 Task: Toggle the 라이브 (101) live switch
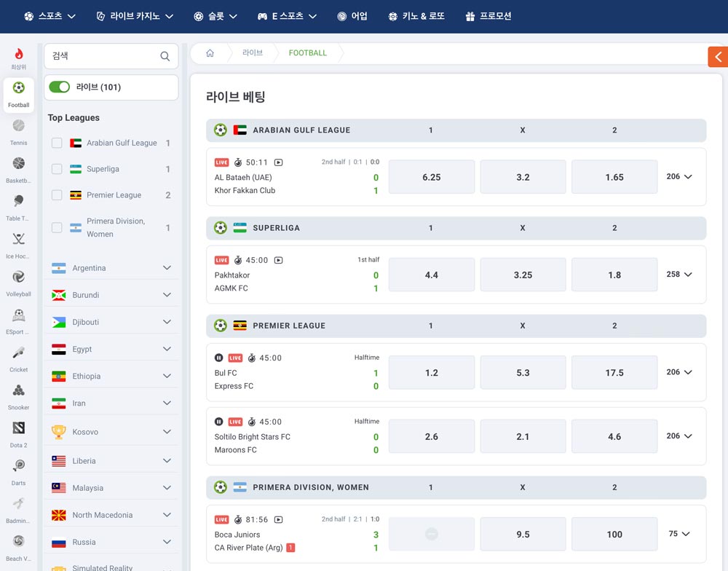click(x=60, y=87)
